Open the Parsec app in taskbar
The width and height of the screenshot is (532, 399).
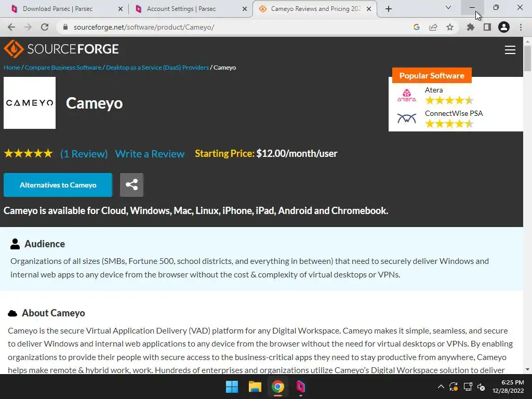click(300, 387)
